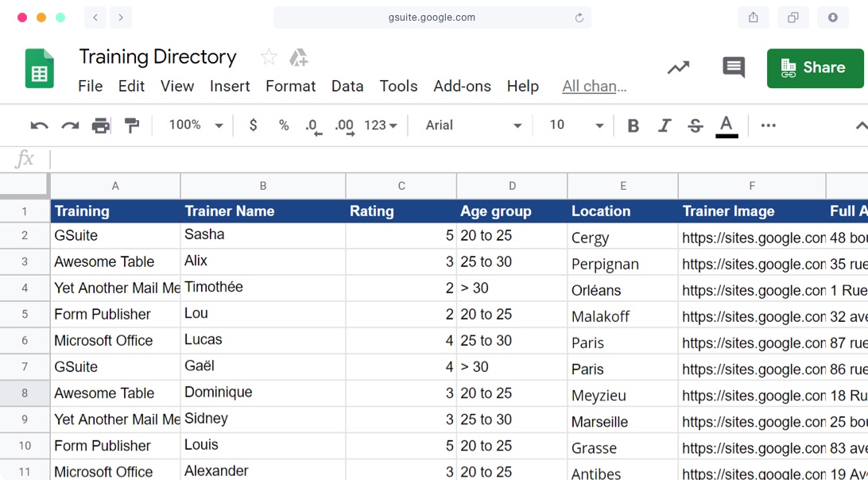
Task: Open the Data menu
Action: point(347,87)
